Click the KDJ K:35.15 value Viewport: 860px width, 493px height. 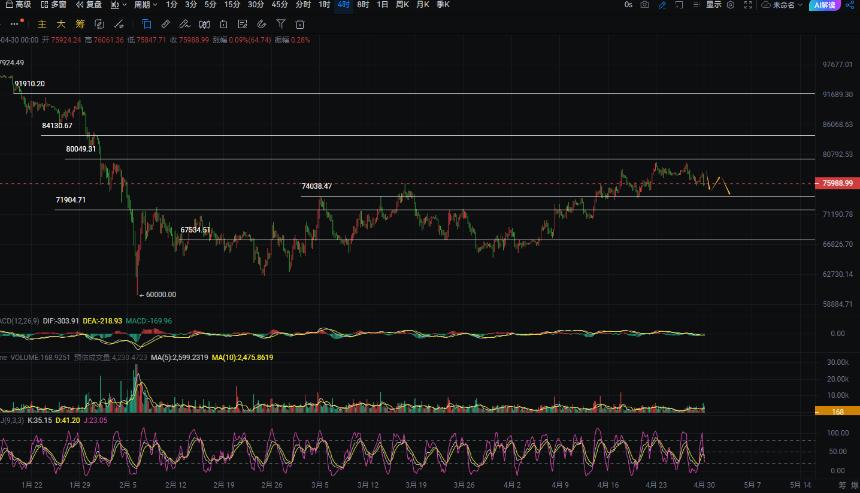pos(39,421)
